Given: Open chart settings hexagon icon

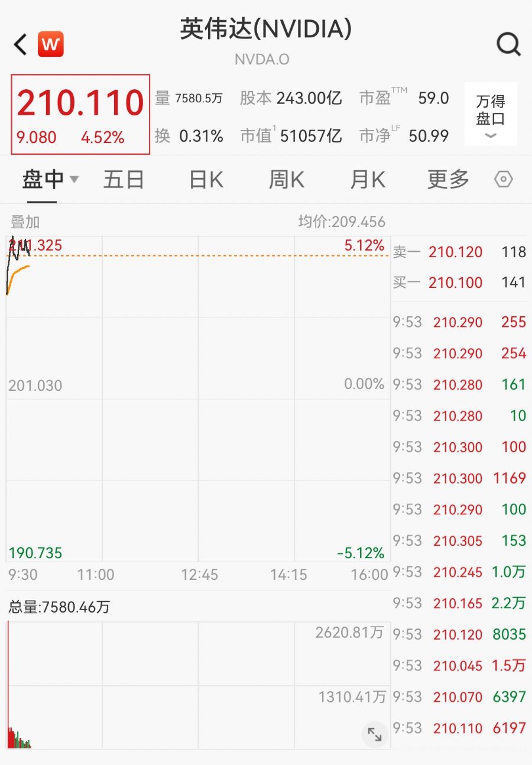Looking at the screenshot, I should point(503,179).
